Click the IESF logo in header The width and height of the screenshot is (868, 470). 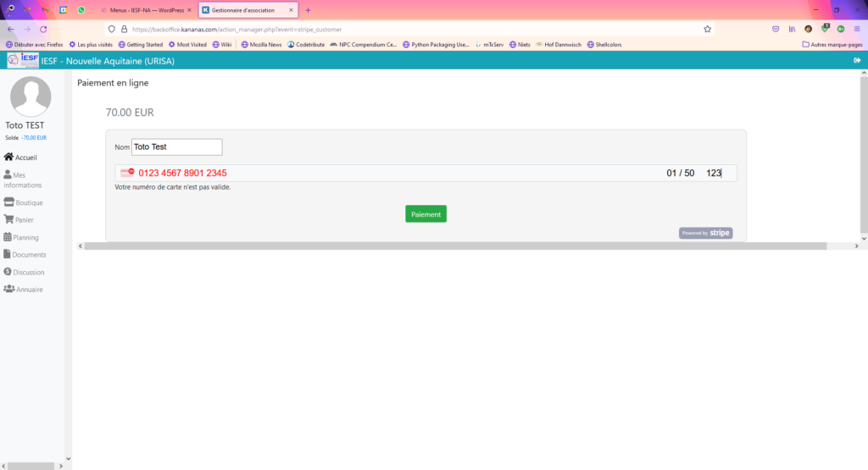[23, 60]
